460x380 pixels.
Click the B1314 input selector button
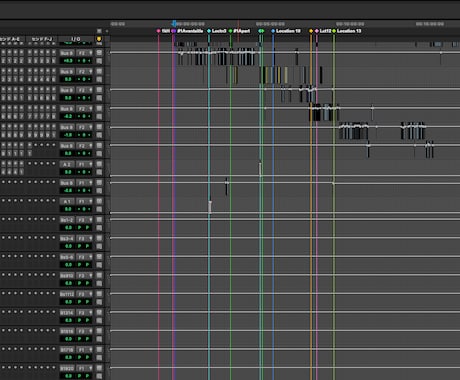tap(68, 313)
